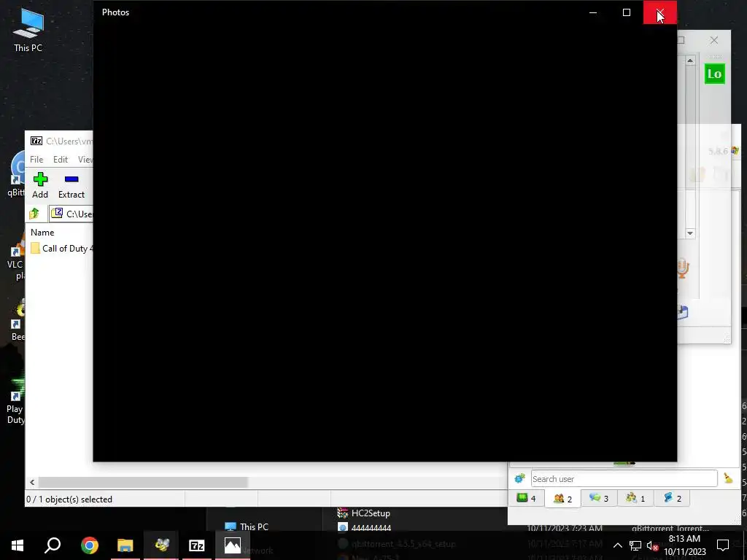Screen dimensions: 747x560
Task: Click the network tray icon
Action: (635, 545)
